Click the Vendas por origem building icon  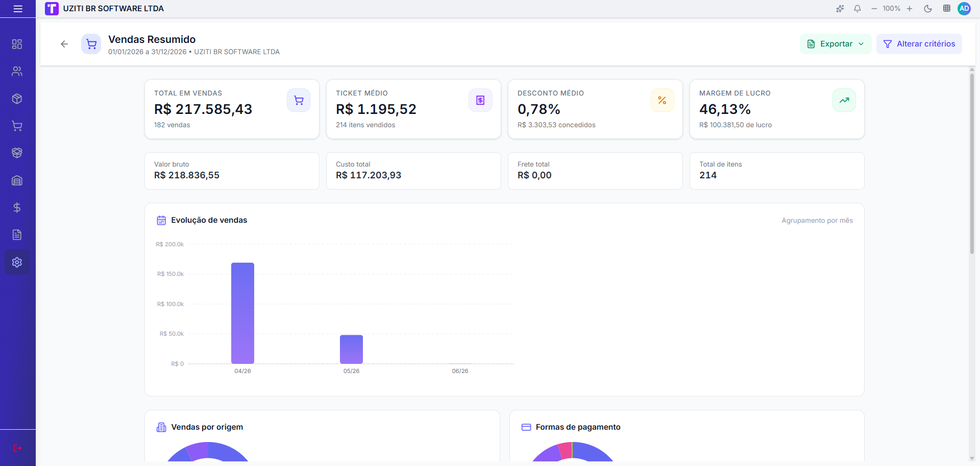(161, 427)
